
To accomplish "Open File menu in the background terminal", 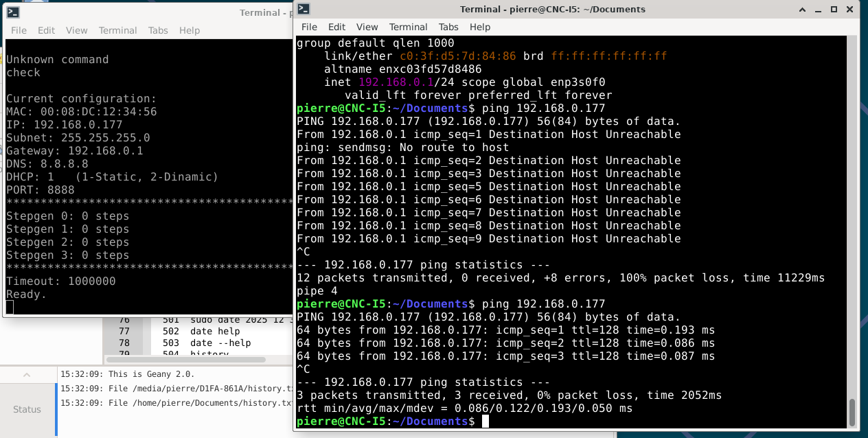I will tap(19, 30).
